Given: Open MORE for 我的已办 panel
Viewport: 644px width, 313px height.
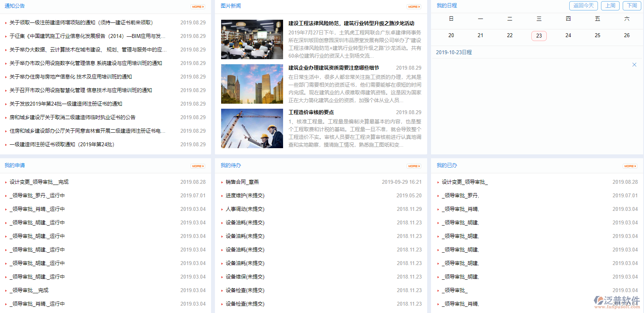Looking at the screenshot, I should pyautogui.click(x=630, y=166).
